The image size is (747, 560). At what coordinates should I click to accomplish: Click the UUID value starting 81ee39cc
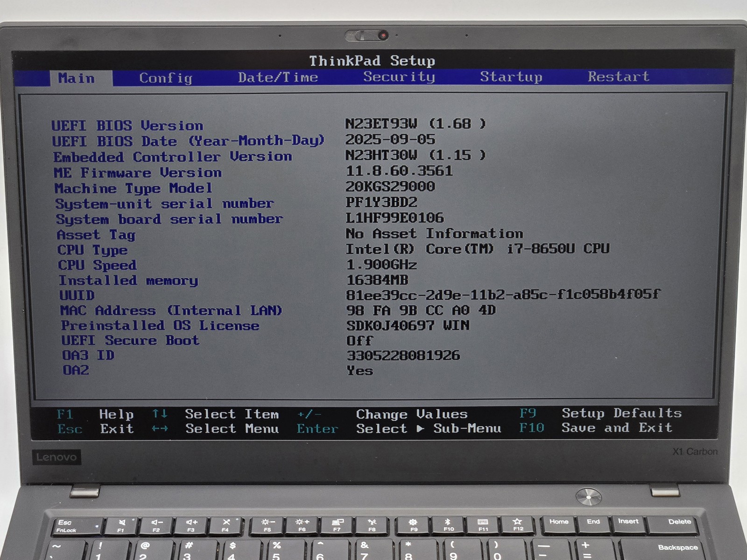(x=503, y=294)
